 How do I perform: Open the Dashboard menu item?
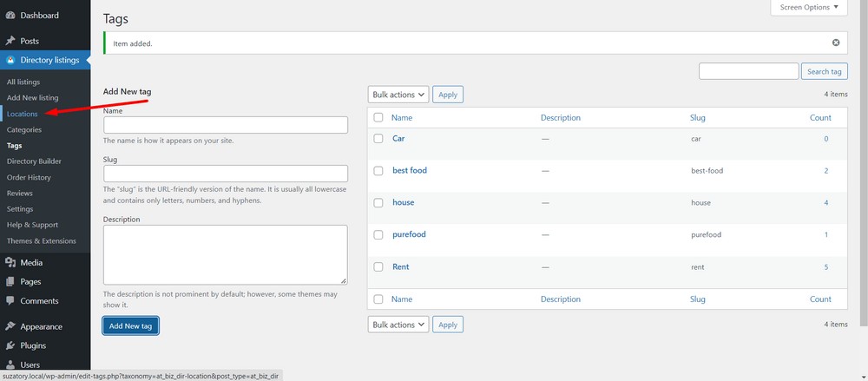click(x=39, y=16)
